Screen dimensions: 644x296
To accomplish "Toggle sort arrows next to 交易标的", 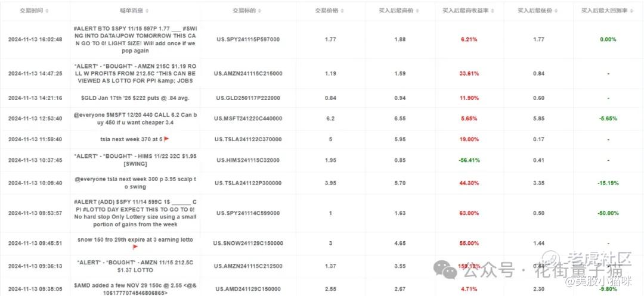I will (259, 11).
